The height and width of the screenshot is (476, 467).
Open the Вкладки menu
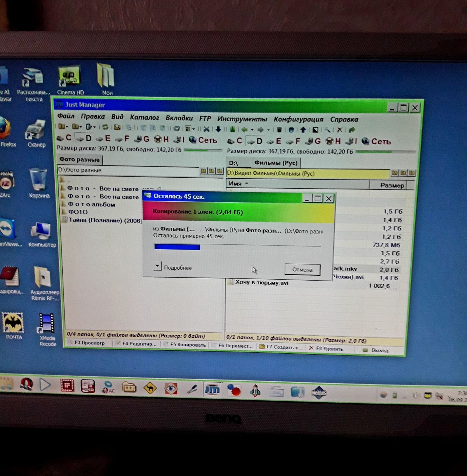coord(179,118)
